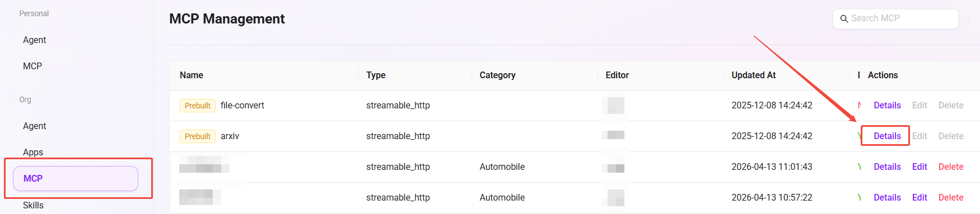The image size is (980, 214).
Task: Click the search magnifier icon
Action: [x=844, y=19]
